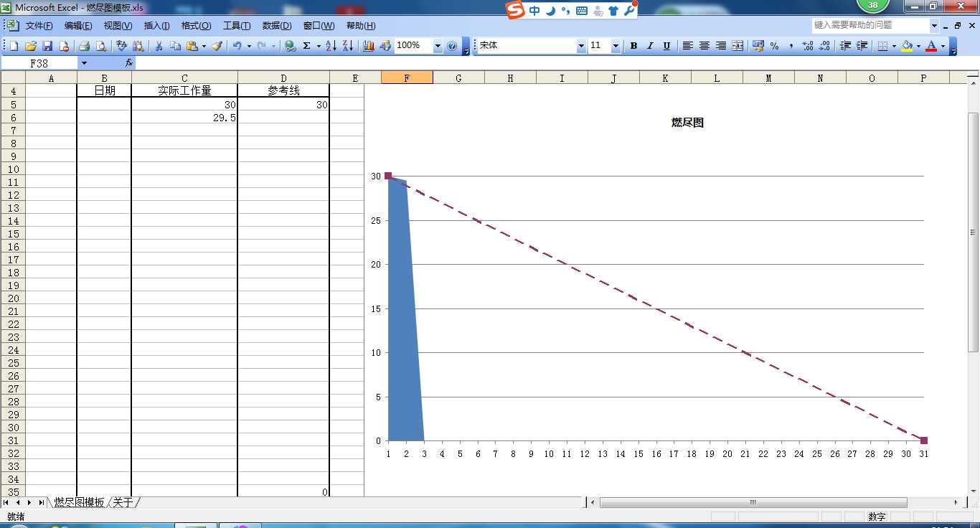Open the 格式 (Format) menu
980x528 pixels.
(196, 26)
